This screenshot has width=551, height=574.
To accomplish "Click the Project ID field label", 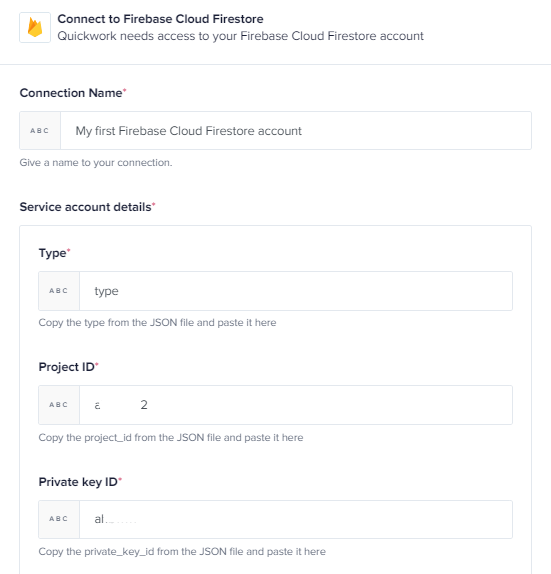I will 68,367.
